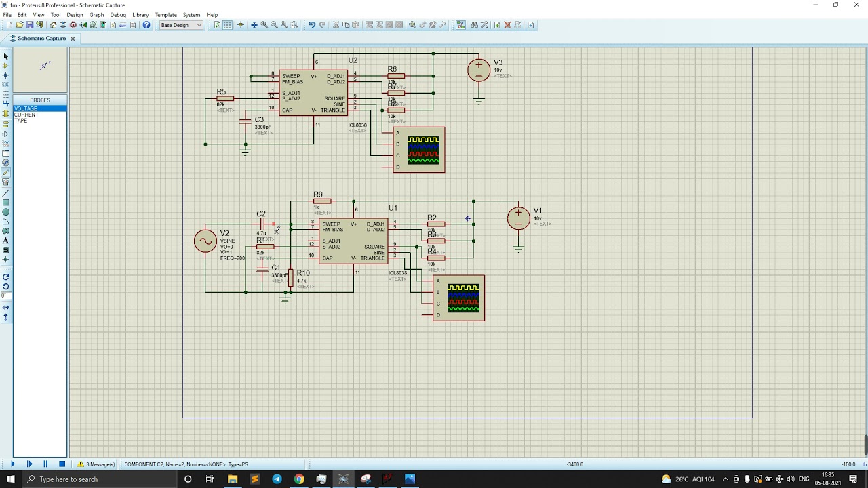Select the Selection Mode arrow tool
The width and height of the screenshot is (868, 488).
tap(6, 56)
